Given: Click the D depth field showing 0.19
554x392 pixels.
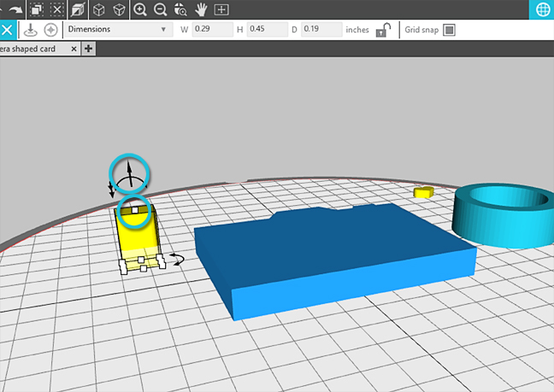Looking at the screenshot, I should pyautogui.click(x=321, y=29).
